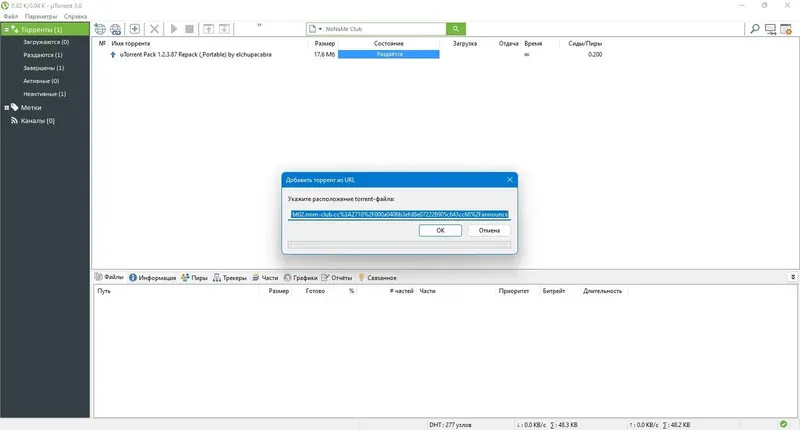
Task: Sort by Приоритет column header
Action: [x=514, y=291]
